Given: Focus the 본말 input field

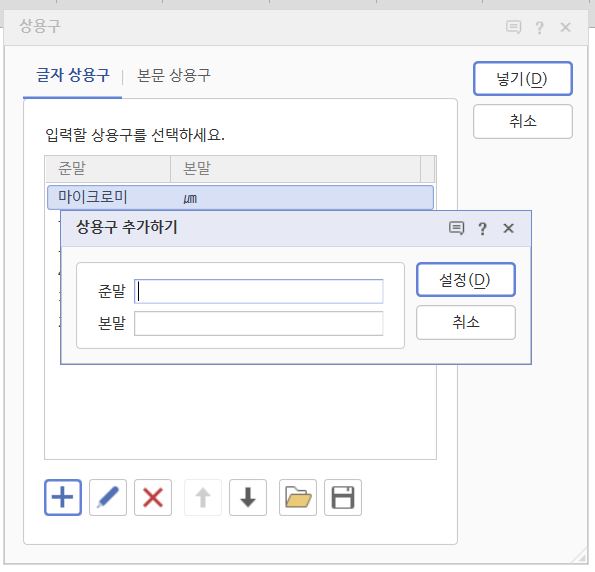Looking at the screenshot, I should [x=259, y=323].
